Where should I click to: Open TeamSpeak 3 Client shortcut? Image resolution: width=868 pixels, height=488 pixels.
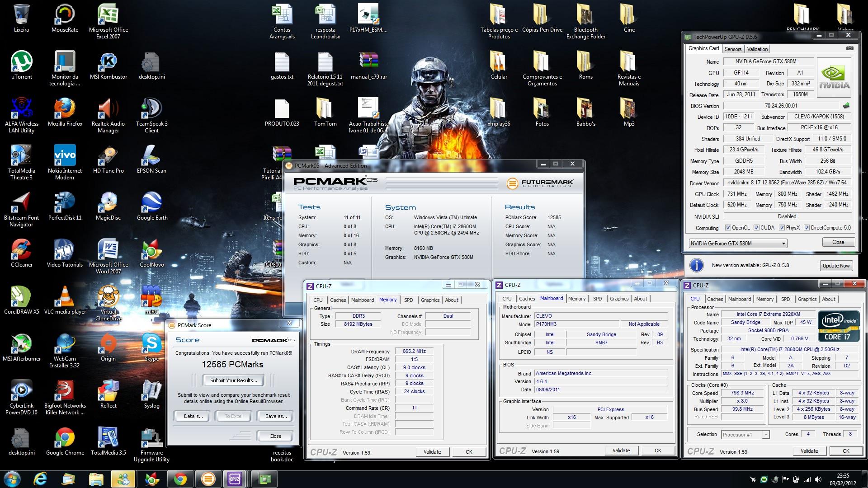[x=151, y=116]
